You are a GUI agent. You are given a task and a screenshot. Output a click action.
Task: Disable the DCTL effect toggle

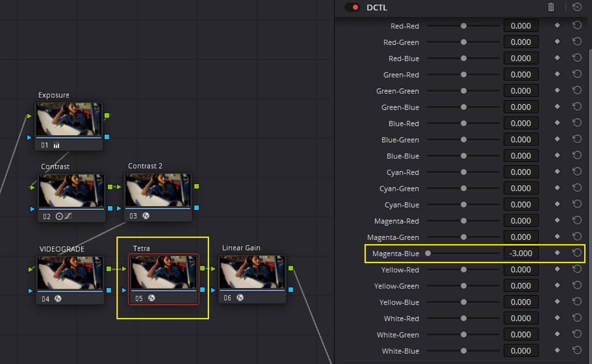click(352, 7)
